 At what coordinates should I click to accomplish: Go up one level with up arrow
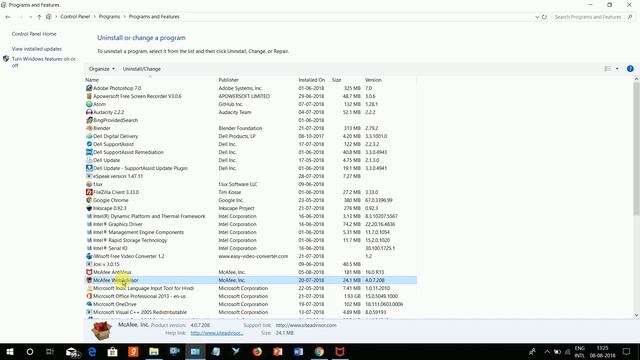coord(39,17)
